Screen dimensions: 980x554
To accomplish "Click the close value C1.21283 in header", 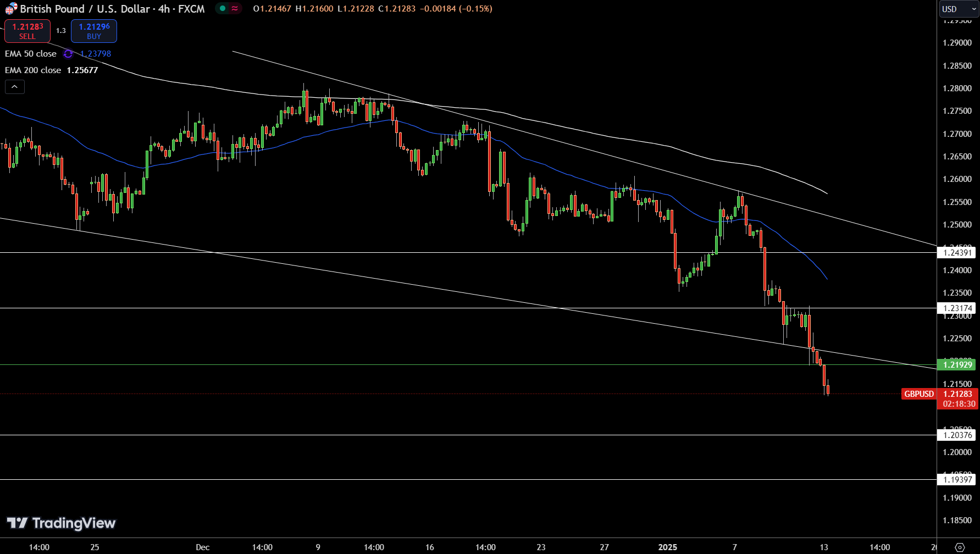I will coord(397,9).
